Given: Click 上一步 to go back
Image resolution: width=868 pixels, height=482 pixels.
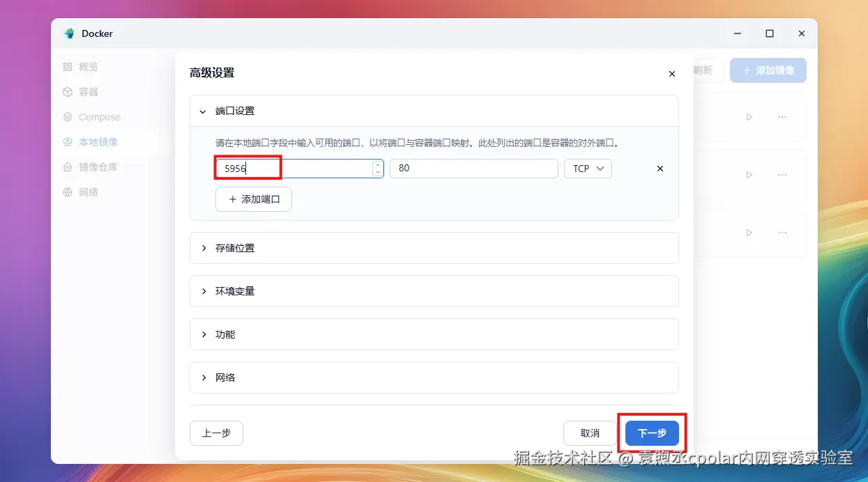Looking at the screenshot, I should tap(216, 433).
